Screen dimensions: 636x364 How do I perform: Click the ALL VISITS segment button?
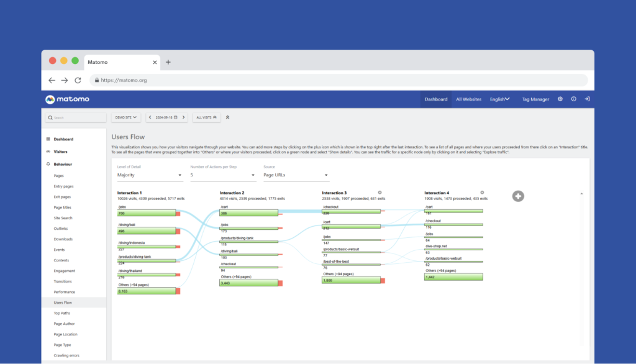tap(207, 117)
